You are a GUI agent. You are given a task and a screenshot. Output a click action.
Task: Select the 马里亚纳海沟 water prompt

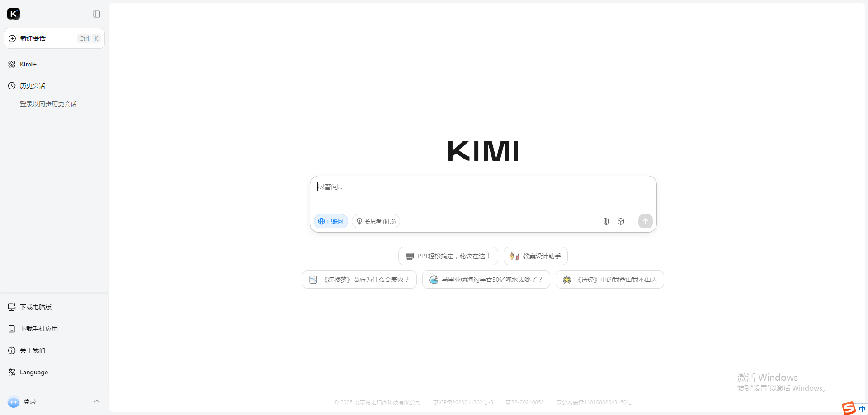(486, 280)
